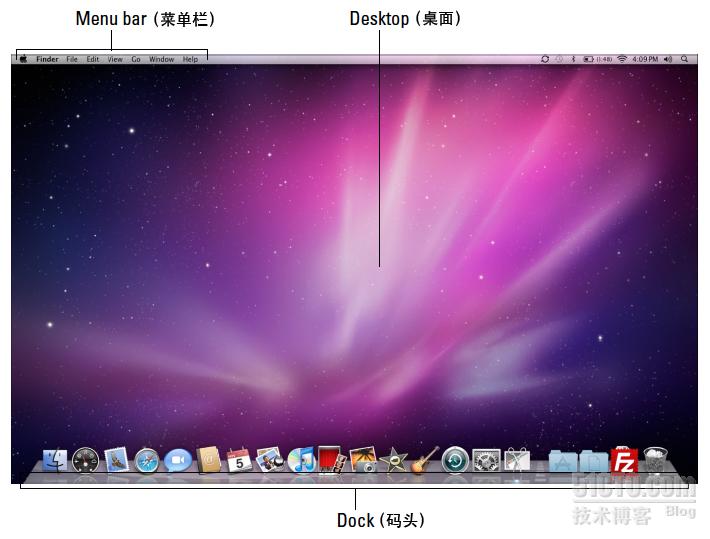Screen dimensions: 710x539
Task: Open Spotlight search magnifier icon
Action: tap(684, 59)
